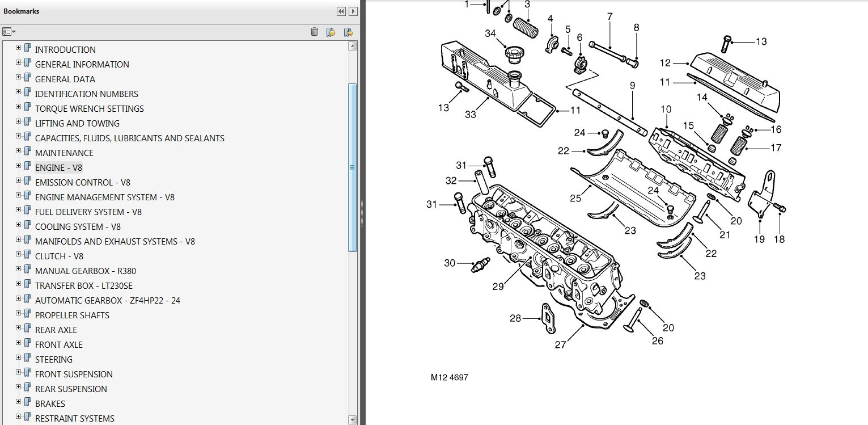Click the bookmark icon beside STEERING
The image size is (868, 425).
[27, 358]
